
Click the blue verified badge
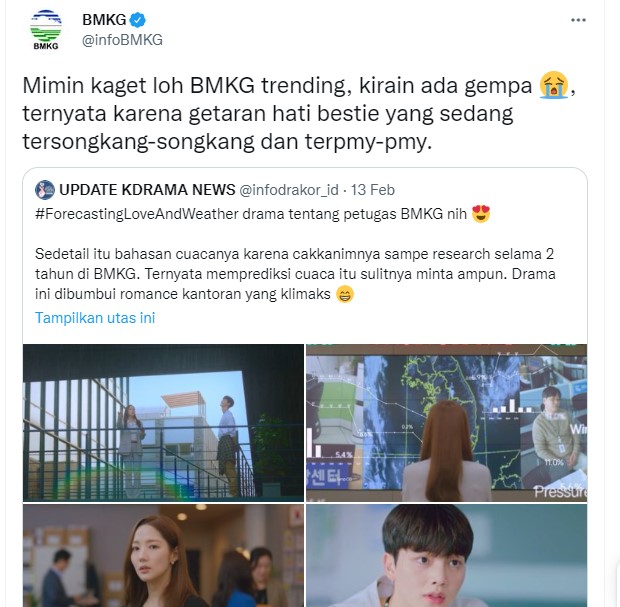coord(138,20)
